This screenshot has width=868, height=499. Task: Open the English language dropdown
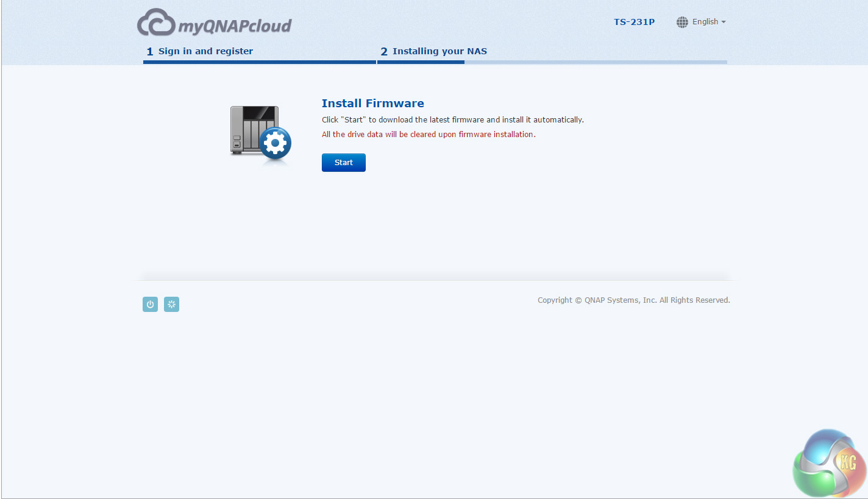click(x=709, y=22)
